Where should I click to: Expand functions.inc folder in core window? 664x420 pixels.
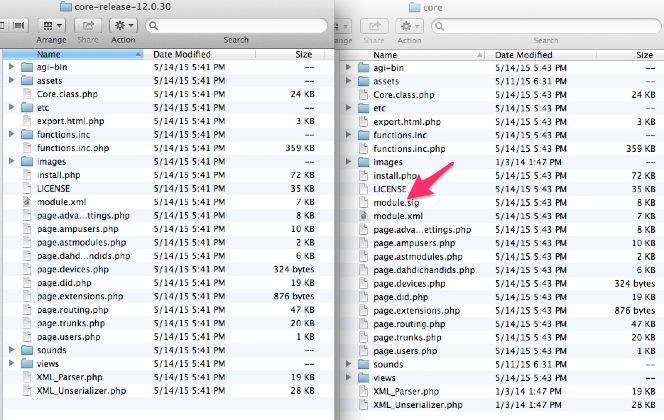[x=348, y=135]
